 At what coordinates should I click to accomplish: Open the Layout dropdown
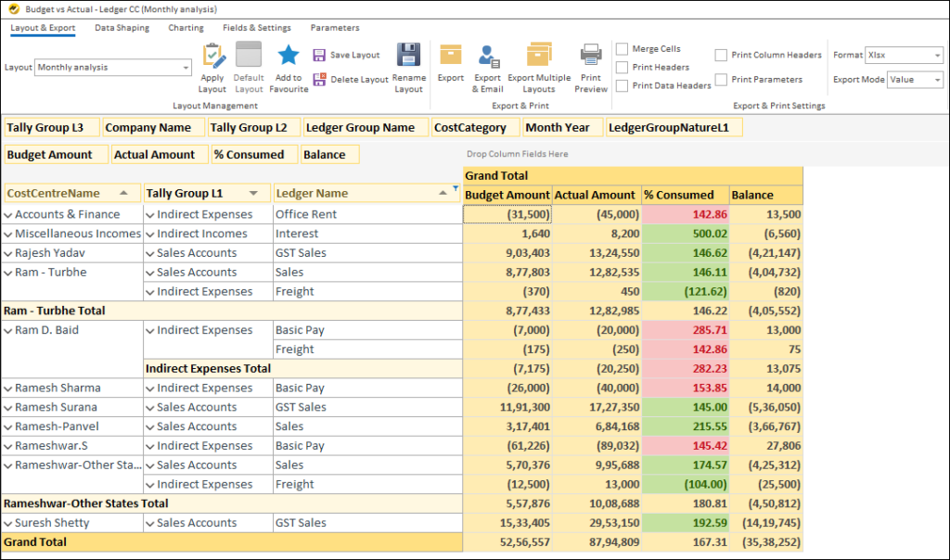point(186,68)
